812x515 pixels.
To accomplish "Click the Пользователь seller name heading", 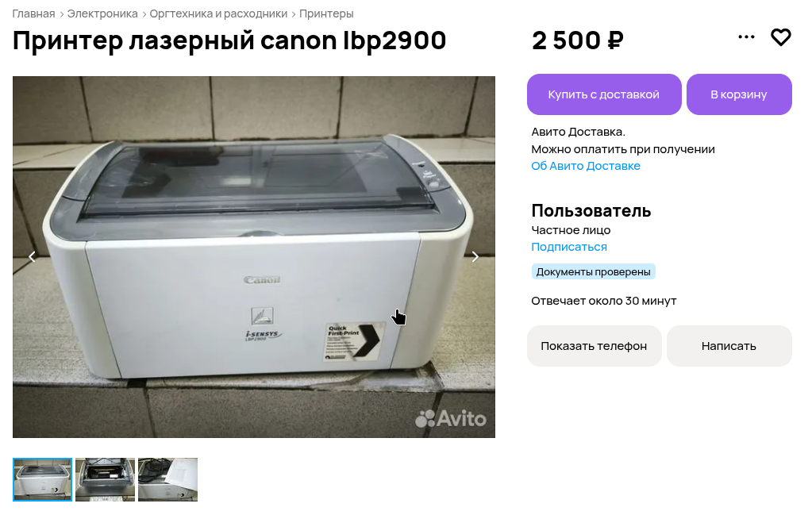I will (x=591, y=210).
